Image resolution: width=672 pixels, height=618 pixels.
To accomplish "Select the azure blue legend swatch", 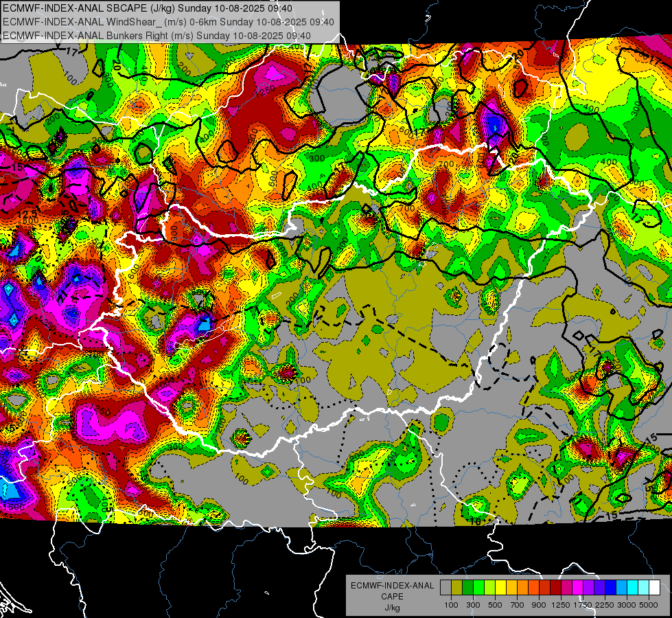I will click(x=621, y=588).
